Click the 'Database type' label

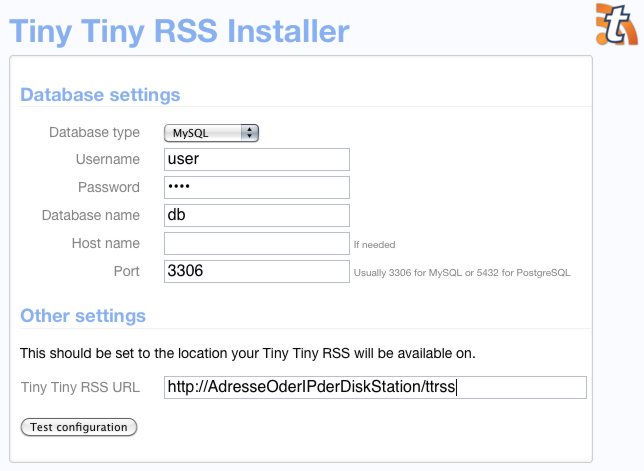(x=95, y=132)
